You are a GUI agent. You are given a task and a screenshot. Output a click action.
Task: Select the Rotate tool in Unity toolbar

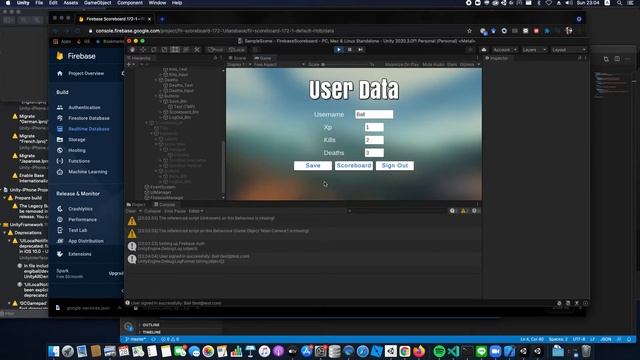pos(153,49)
